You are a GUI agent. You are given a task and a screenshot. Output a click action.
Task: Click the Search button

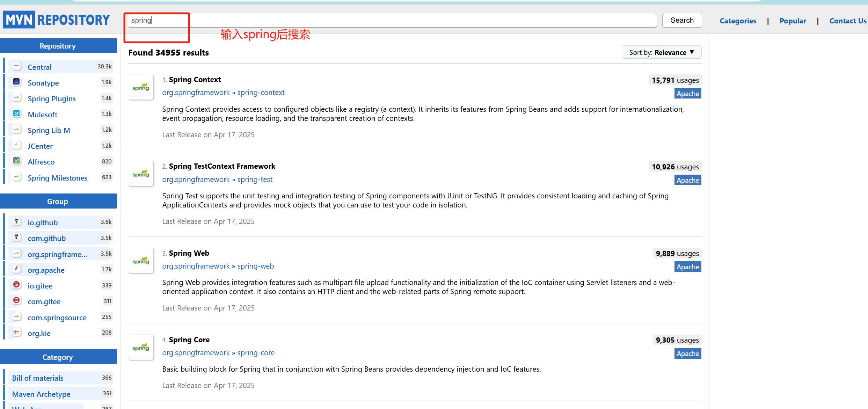pos(682,20)
